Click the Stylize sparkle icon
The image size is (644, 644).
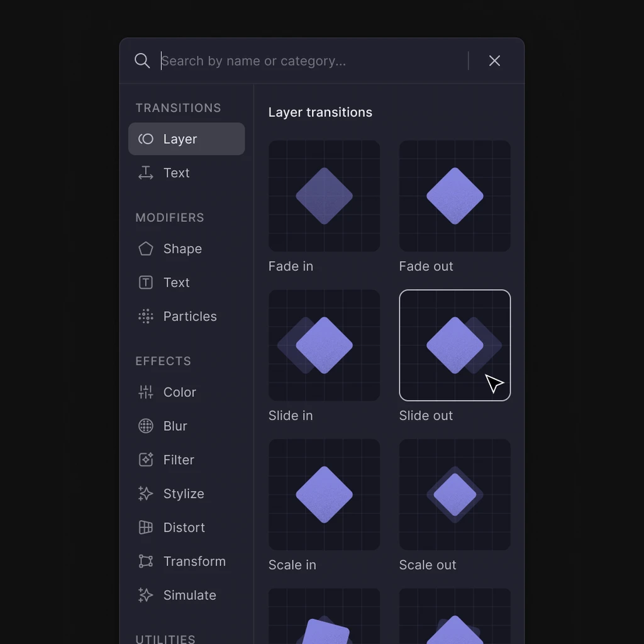click(145, 494)
